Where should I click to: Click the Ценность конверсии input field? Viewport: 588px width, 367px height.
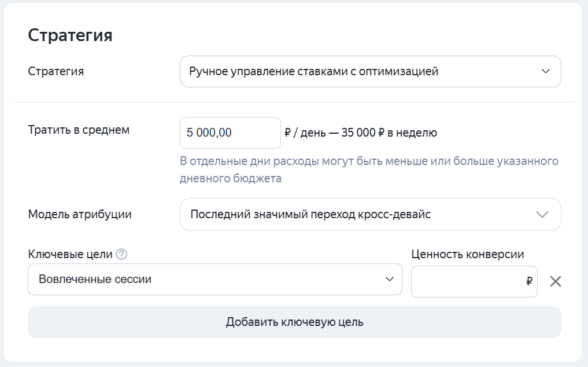pyautogui.click(x=474, y=281)
